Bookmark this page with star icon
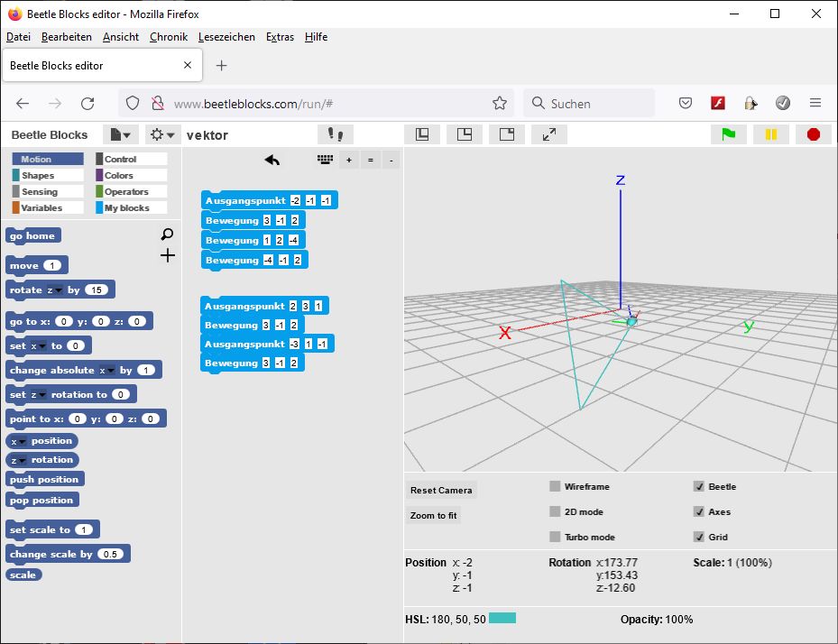 click(x=500, y=103)
